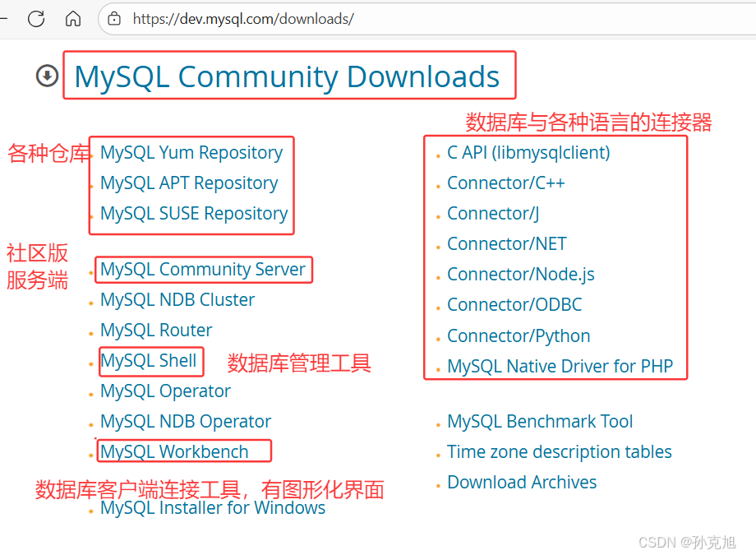756x555 pixels.
Task: Open MySQL NDB Cluster link
Action: [x=177, y=299]
